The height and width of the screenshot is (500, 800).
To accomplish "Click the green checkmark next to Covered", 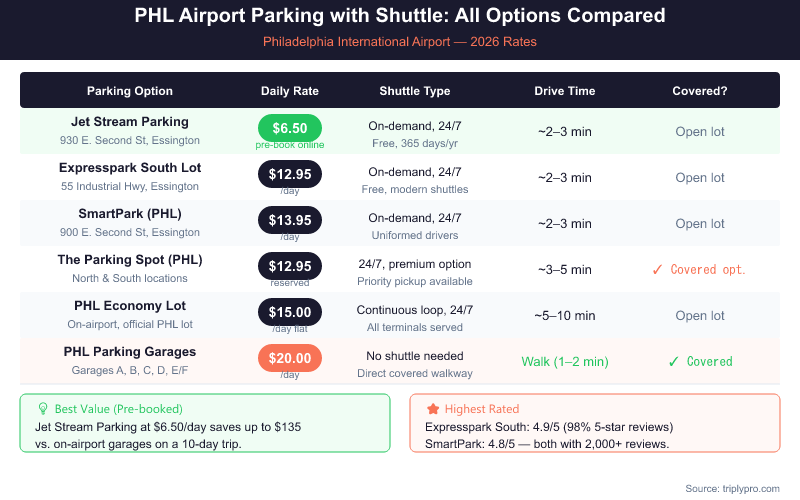I will click(674, 361).
